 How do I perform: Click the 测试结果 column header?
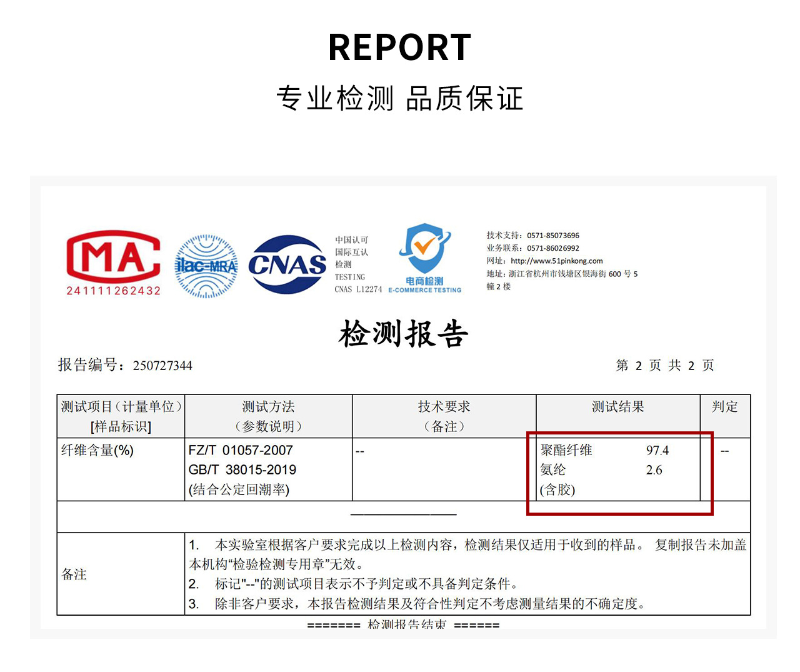tap(617, 407)
